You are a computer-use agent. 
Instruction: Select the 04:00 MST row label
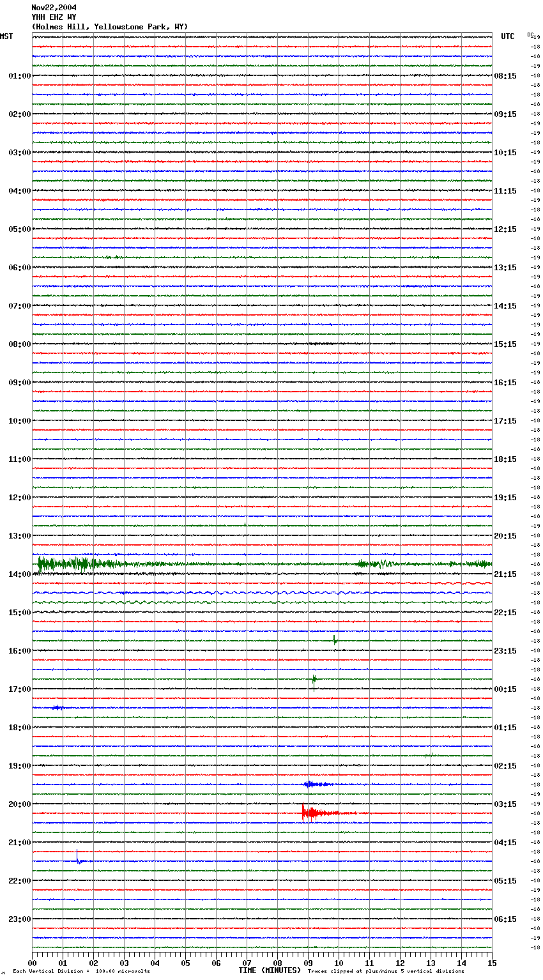coord(19,191)
